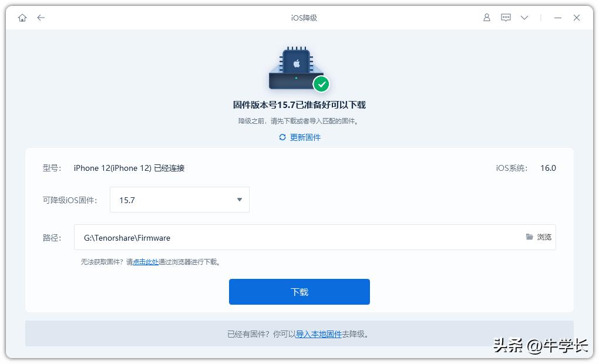Click the green checkmark badge on device graphic
The image size is (599, 364).
(x=321, y=85)
